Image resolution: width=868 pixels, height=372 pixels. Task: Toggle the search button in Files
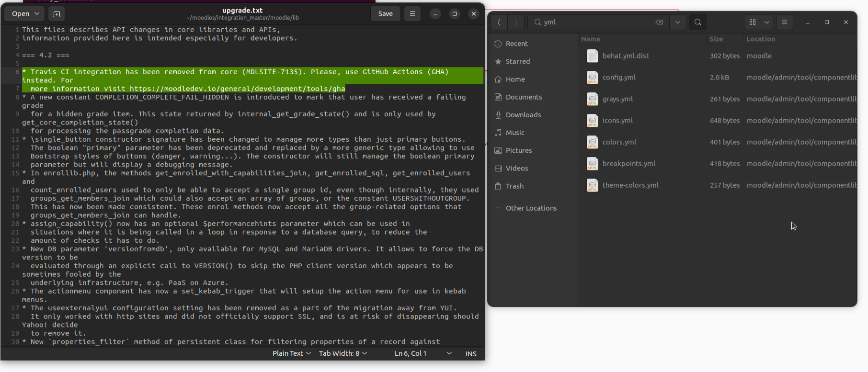click(x=698, y=22)
